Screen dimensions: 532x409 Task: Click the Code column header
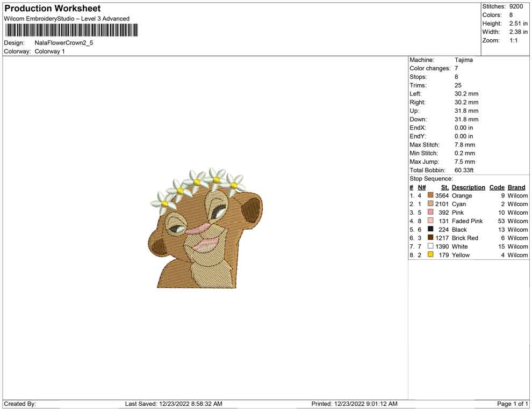click(497, 187)
